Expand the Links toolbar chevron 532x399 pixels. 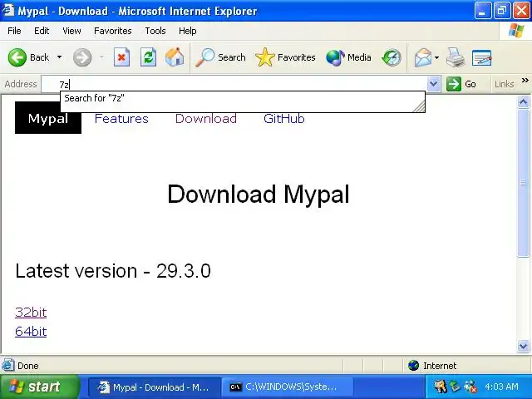tap(525, 81)
